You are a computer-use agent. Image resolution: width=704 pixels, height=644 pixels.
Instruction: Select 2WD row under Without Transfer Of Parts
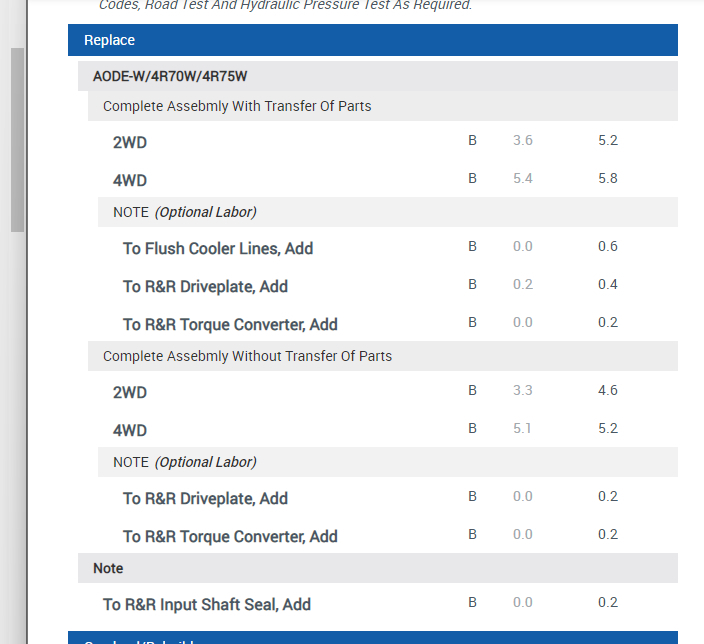(x=130, y=393)
